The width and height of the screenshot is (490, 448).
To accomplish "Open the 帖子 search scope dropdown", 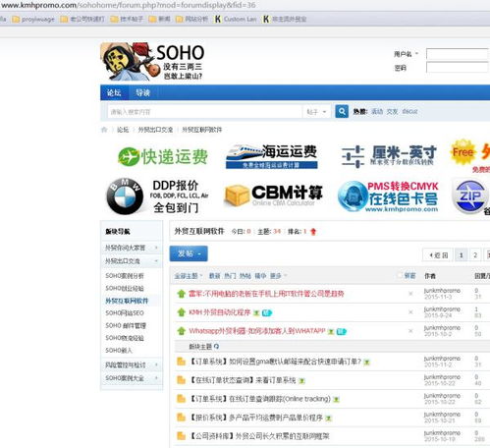I will tap(316, 112).
